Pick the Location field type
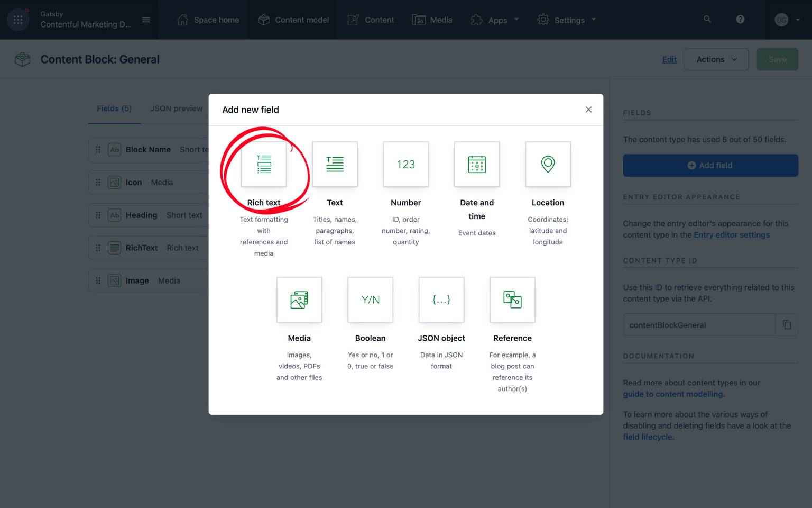Image resolution: width=812 pixels, height=508 pixels. coord(548,164)
